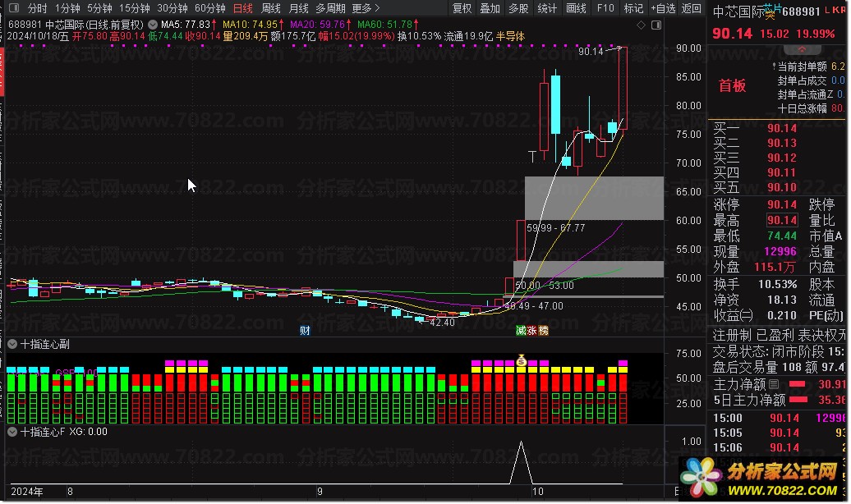The width and height of the screenshot is (851, 504).
Task: Open F10 company information
Action: coord(605,8)
